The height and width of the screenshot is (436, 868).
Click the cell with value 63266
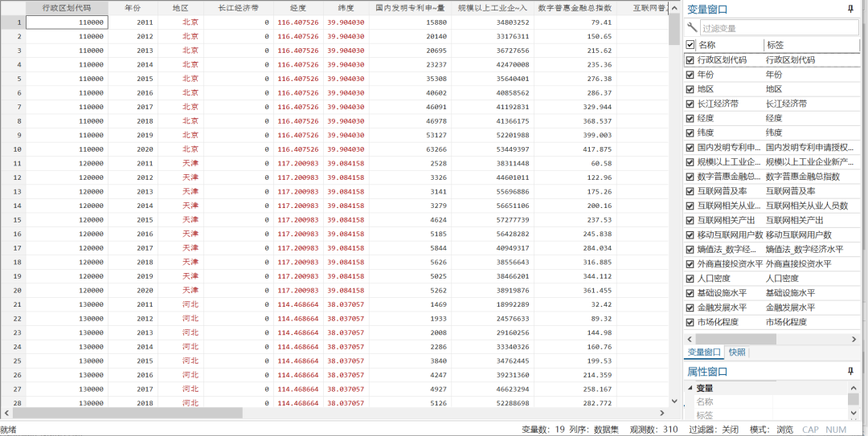click(410, 149)
